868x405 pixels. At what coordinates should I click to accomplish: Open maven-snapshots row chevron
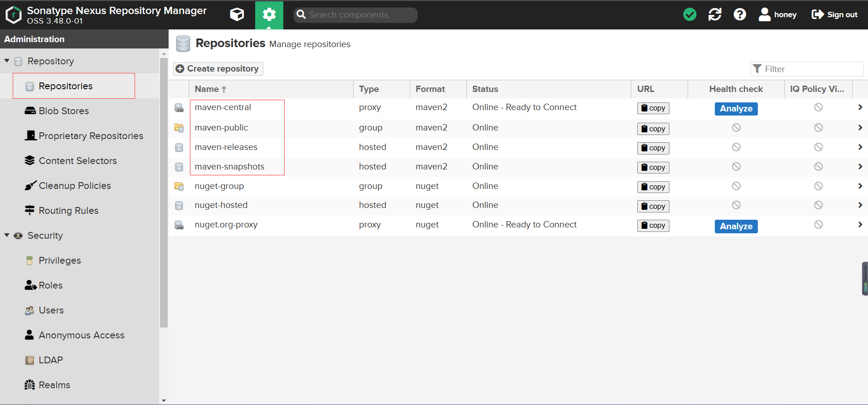(860, 167)
